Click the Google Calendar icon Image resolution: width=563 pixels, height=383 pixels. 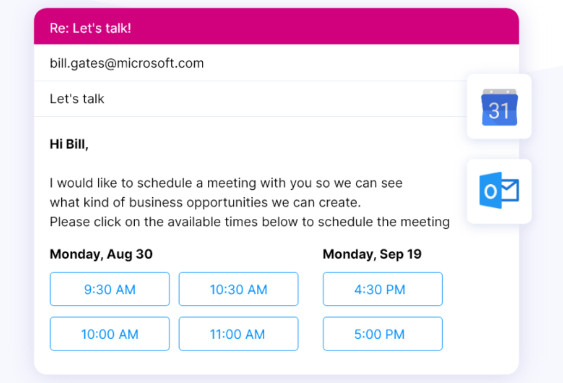[499, 107]
